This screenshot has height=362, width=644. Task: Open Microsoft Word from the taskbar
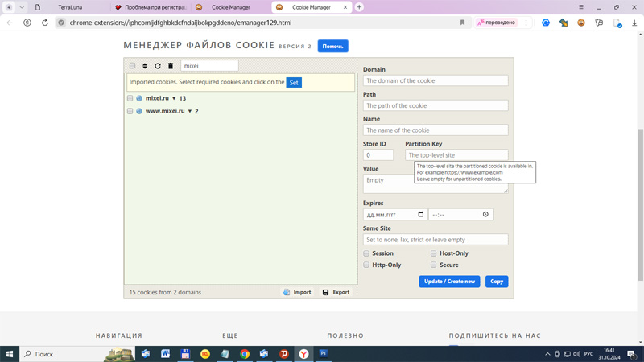coord(165,354)
